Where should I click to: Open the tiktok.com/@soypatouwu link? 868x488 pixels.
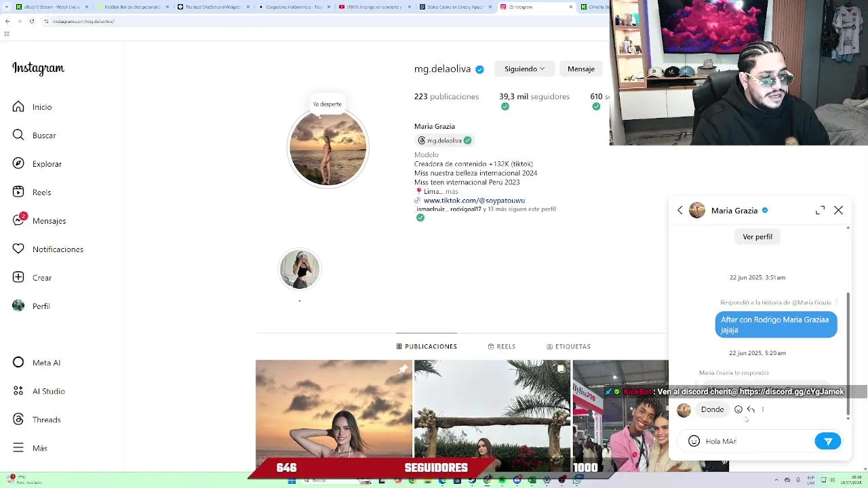474,201
